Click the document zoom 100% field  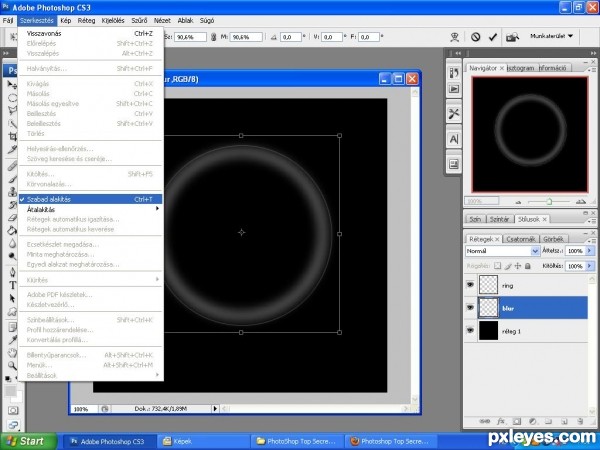[85, 409]
